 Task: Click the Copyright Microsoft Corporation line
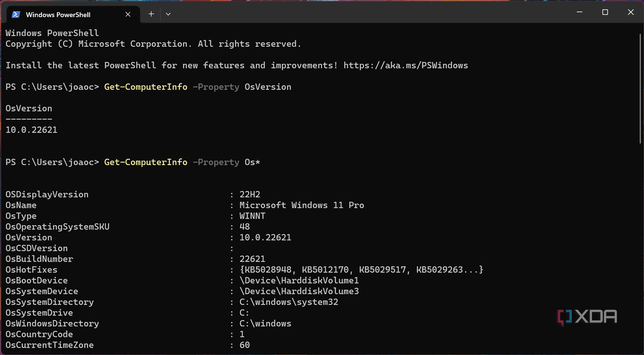click(153, 44)
